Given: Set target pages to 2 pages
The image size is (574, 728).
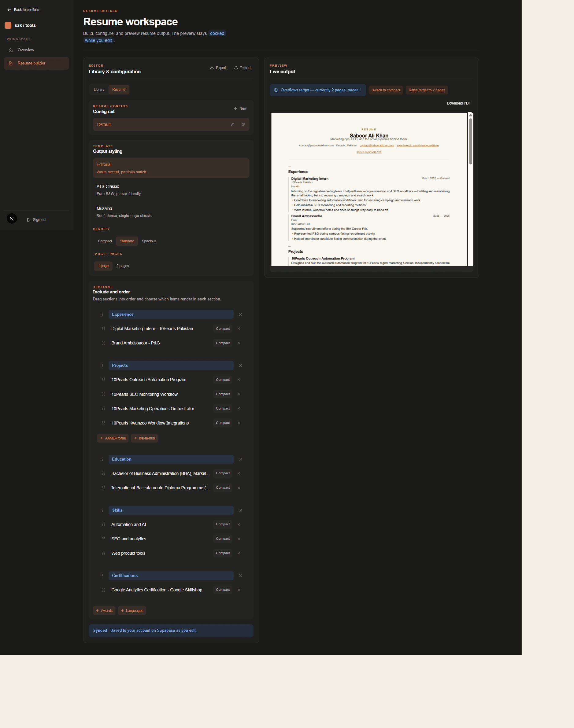Looking at the screenshot, I should tap(122, 266).
